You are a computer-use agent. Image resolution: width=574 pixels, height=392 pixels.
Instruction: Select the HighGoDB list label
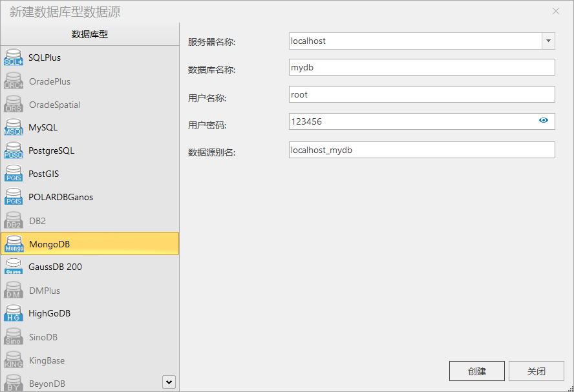pos(49,314)
